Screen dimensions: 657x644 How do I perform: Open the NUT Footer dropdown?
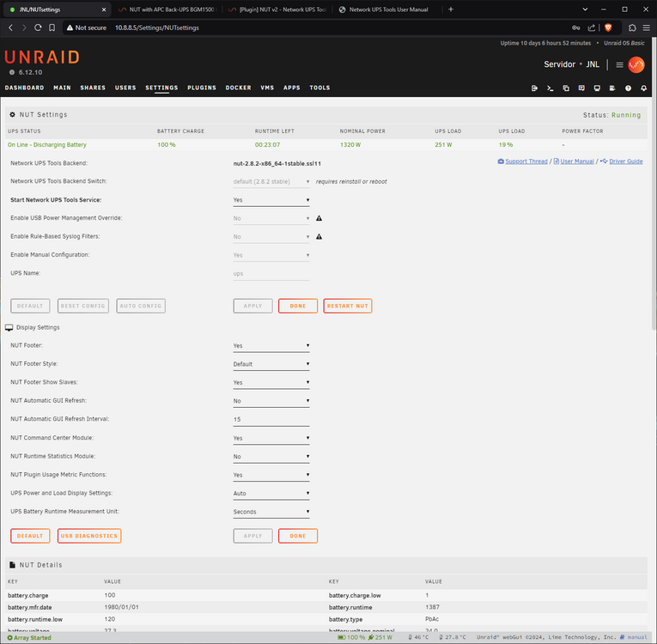pos(271,346)
